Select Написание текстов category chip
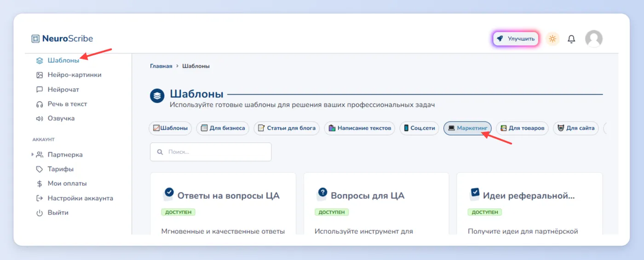 [360, 128]
